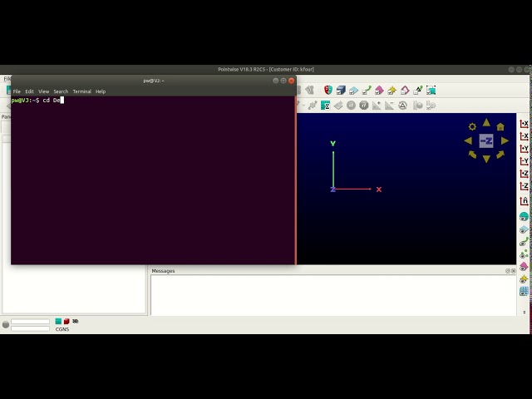Click the viewport home reset icon
532x399 pixels.
[500, 127]
